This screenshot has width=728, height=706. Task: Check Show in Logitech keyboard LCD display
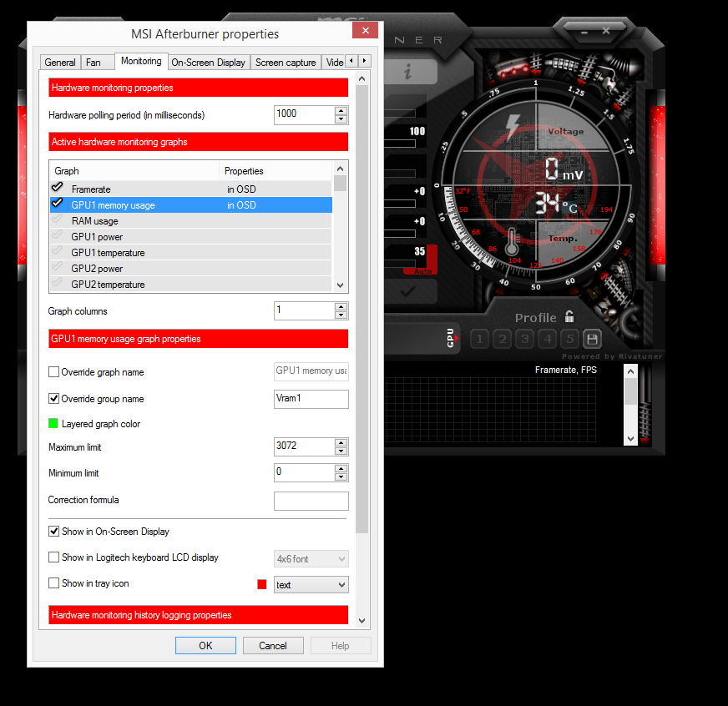54,557
